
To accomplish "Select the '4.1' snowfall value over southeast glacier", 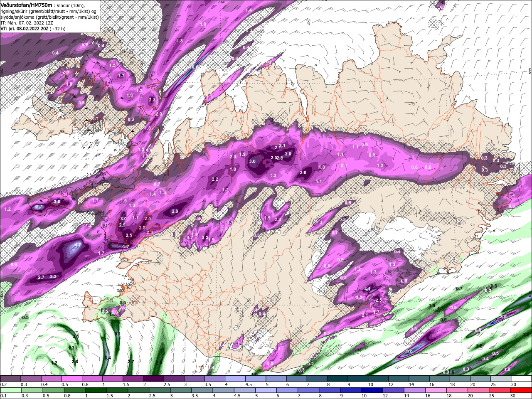I will click(x=367, y=289).
